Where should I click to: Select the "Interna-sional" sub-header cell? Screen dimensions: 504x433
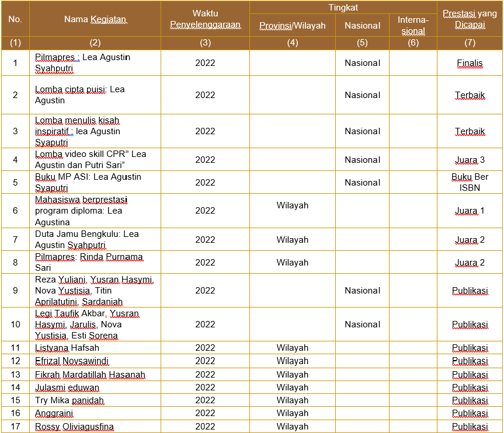[x=412, y=26]
